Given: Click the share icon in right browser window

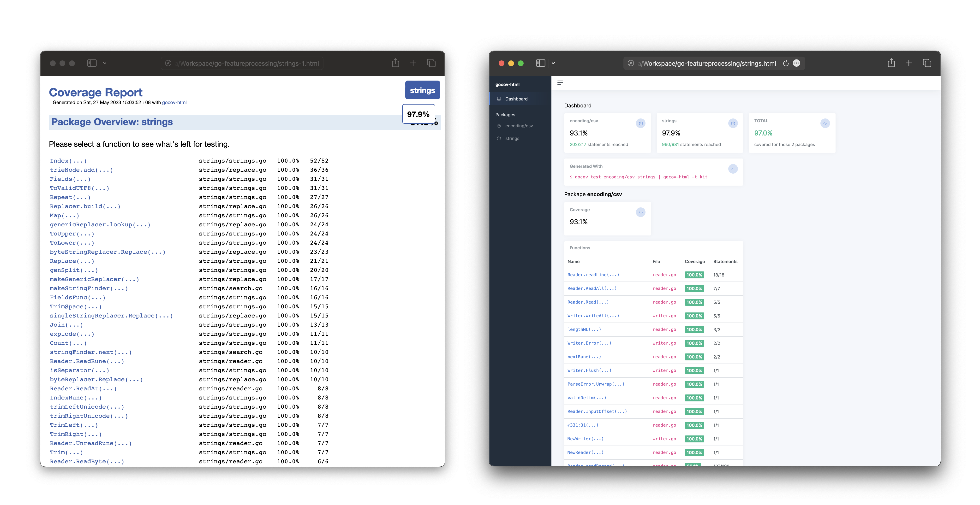Looking at the screenshot, I should point(891,63).
